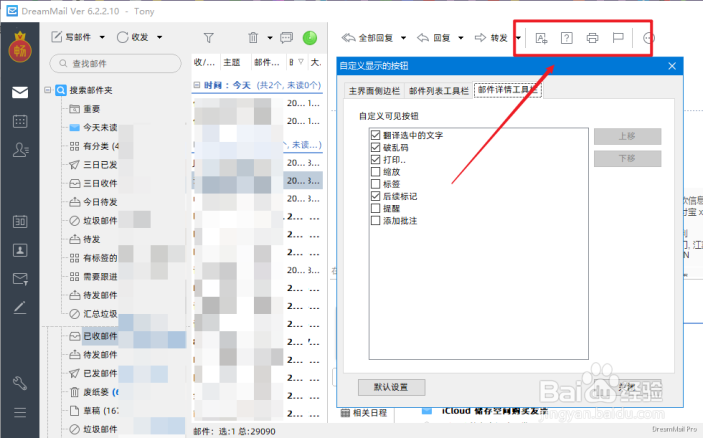Sort by the 收/... column header

click(x=206, y=62)
